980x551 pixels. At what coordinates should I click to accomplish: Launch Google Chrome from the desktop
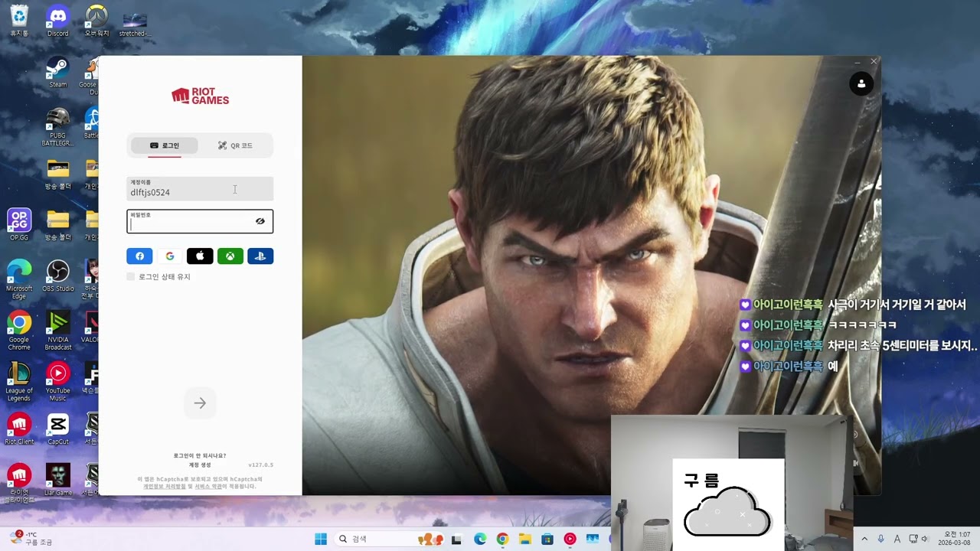pyautogui.click(x=19, y=331)
